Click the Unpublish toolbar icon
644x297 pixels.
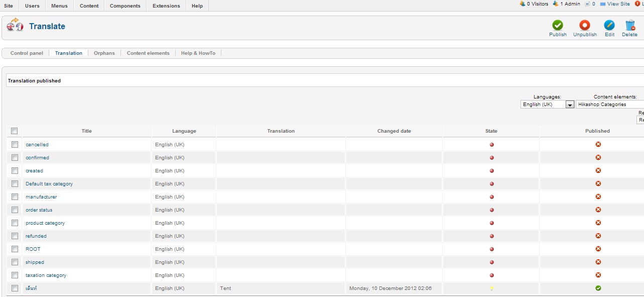click(585, 25)
